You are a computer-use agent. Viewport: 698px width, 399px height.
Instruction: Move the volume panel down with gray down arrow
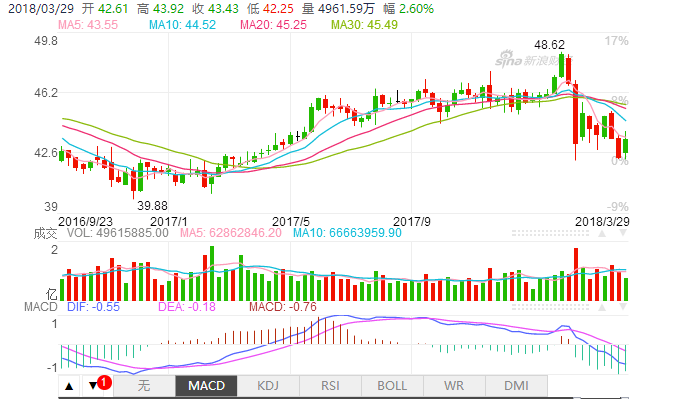click(x=623, y=233)
